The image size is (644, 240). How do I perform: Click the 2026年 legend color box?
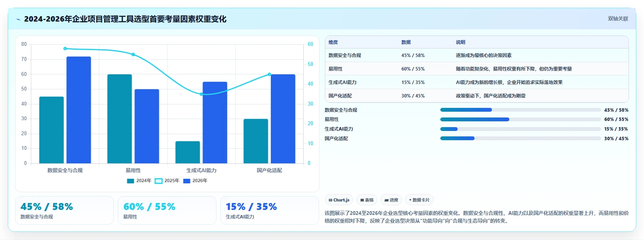(x=187, y=181)
